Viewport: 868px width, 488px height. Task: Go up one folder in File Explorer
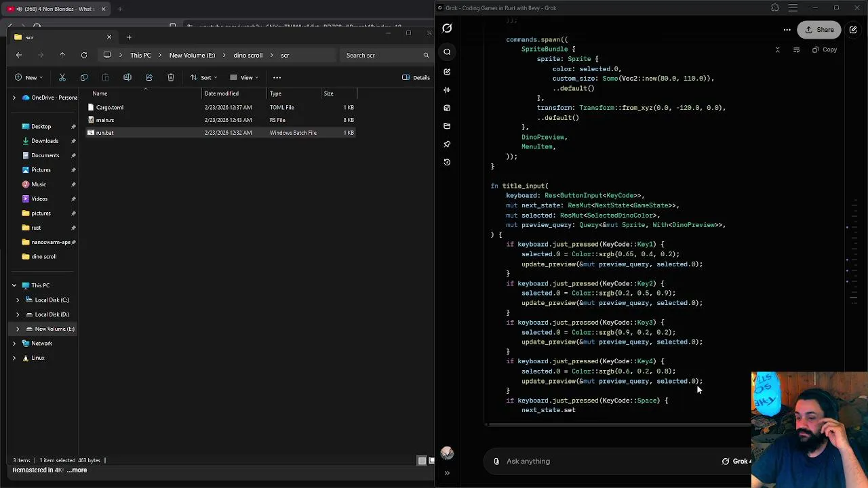coord(62,56)
